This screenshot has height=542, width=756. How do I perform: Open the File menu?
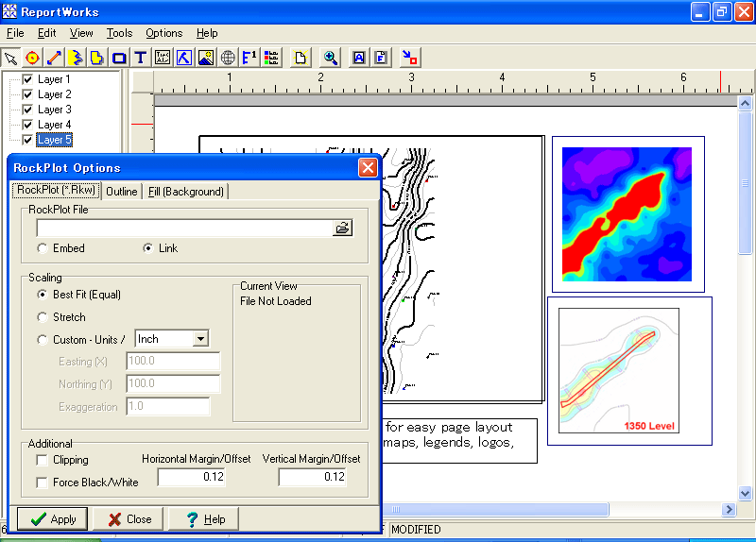pyautogui.click(x=15, y=33)
